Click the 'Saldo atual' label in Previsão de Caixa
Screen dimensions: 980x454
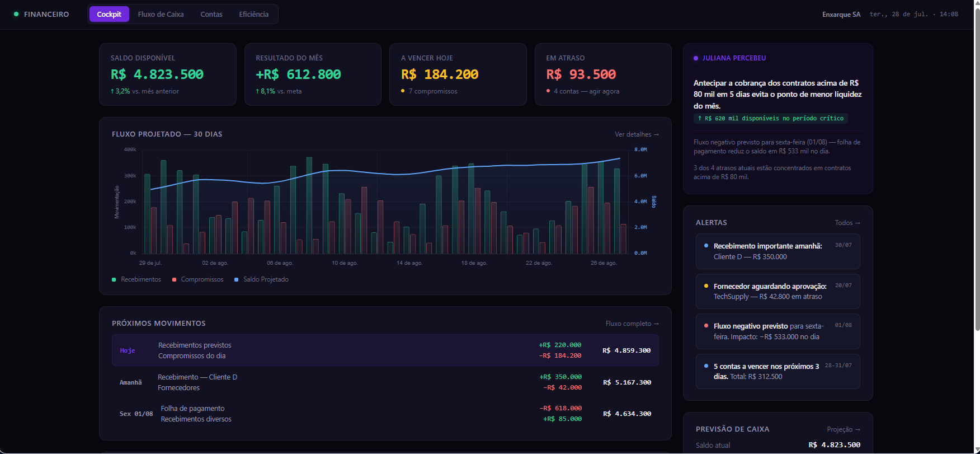tap(713, 446)
